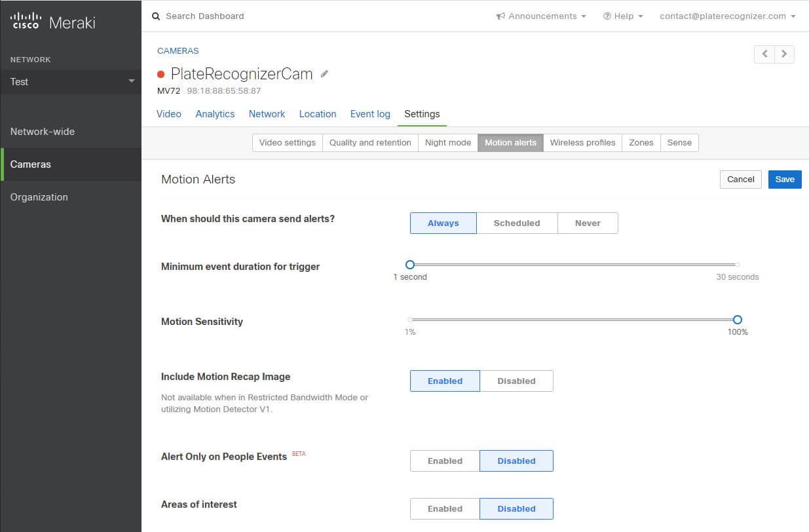
Task: Switch to the Event log tab
Action: click(370, 114)
